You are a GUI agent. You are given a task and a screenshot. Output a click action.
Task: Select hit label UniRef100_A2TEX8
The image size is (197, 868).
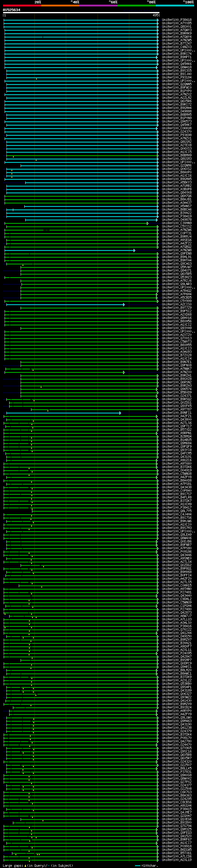[x=177, y=145]
